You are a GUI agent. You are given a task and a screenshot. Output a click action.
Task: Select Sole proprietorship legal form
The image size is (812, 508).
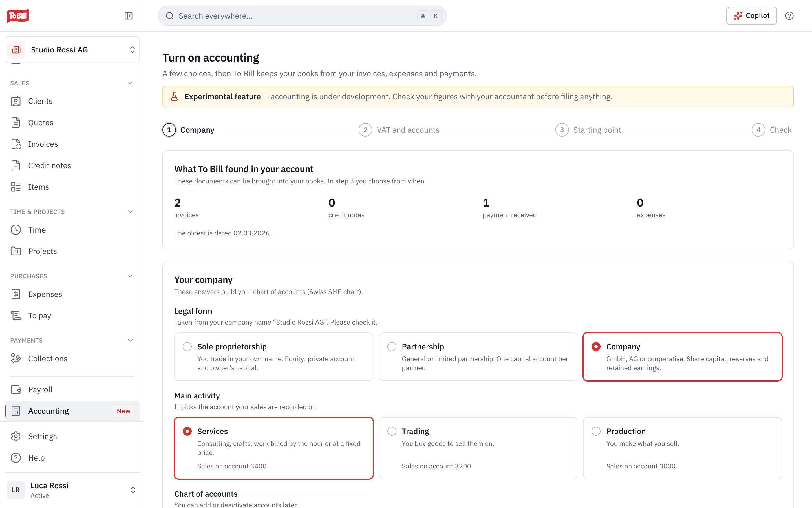click(273, 357)
